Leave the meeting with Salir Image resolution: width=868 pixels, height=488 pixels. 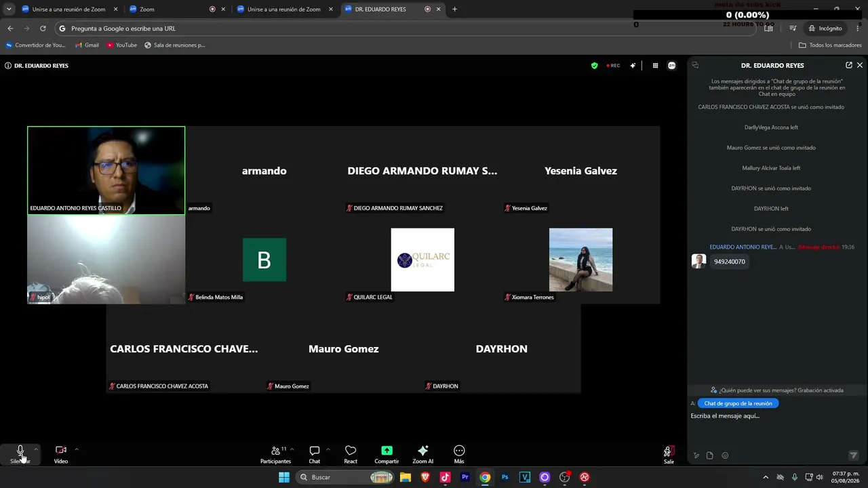click(669, 454)
